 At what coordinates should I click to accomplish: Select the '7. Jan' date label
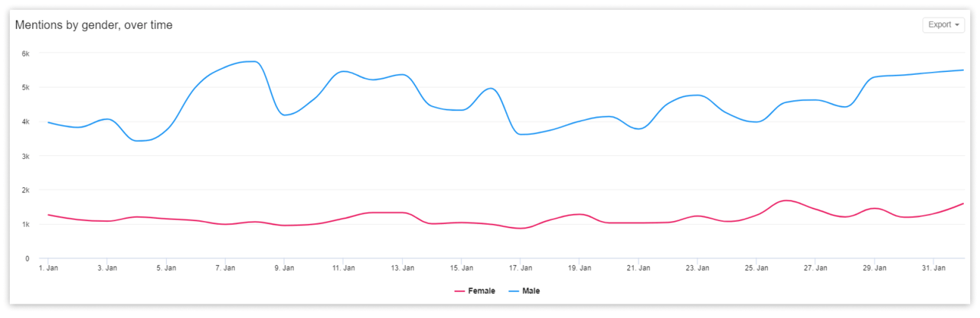pyautogui.click(x=225, y=268)
